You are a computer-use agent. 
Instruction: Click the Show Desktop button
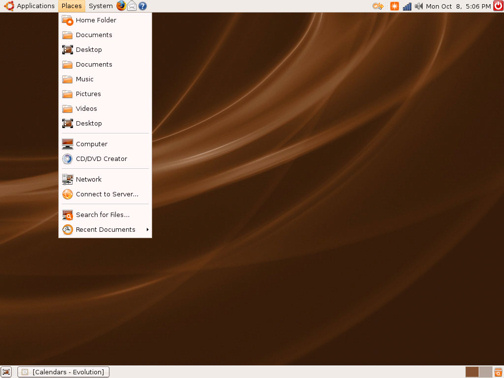(x=6, y=372)
